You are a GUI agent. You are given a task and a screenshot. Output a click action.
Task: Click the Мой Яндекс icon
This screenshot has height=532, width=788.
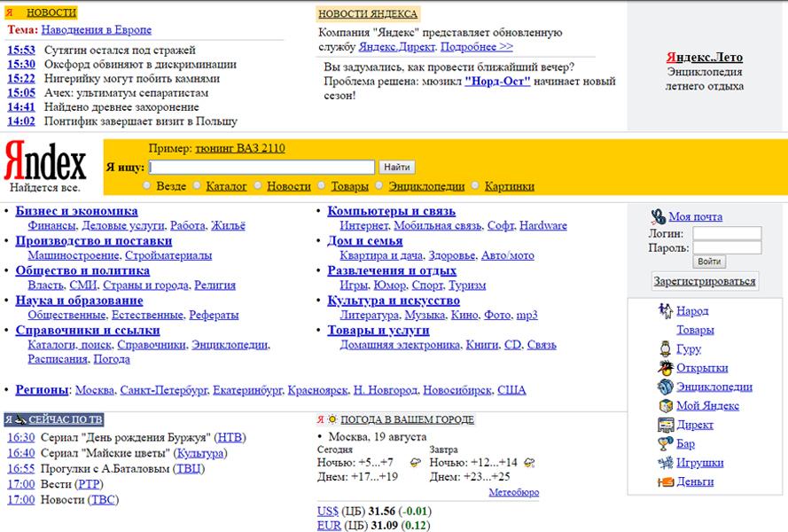click(x=666, y=405)
